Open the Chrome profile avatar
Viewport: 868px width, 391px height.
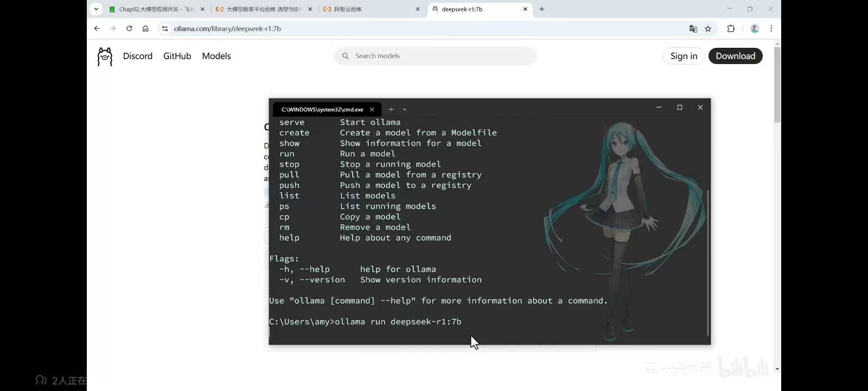755,29
